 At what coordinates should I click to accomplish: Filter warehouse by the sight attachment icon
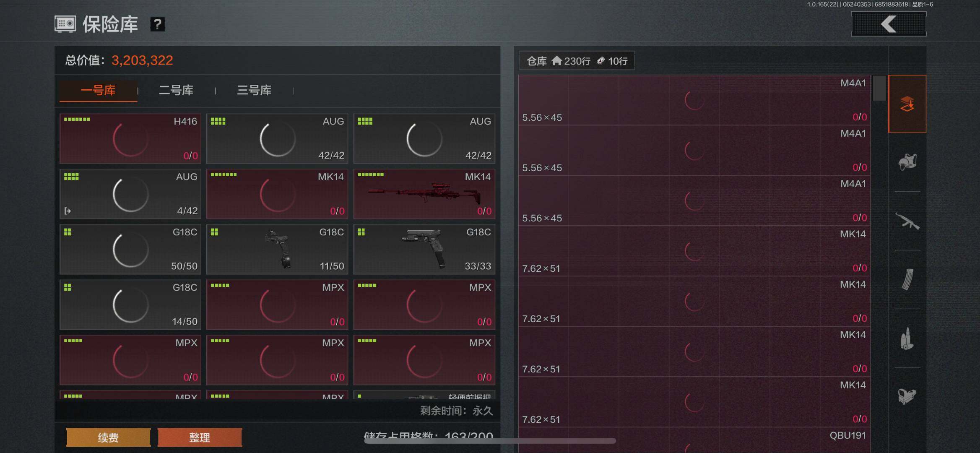tap(907, 396)
